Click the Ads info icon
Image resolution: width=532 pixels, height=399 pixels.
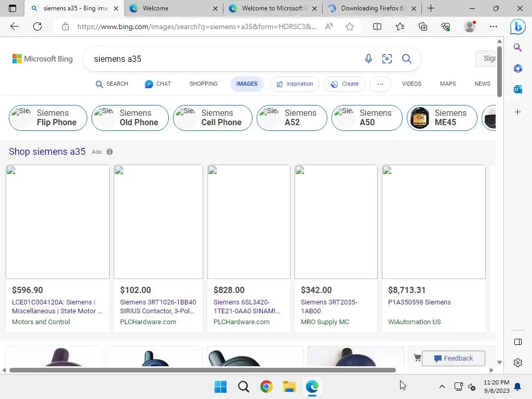[x=110, y=152]
